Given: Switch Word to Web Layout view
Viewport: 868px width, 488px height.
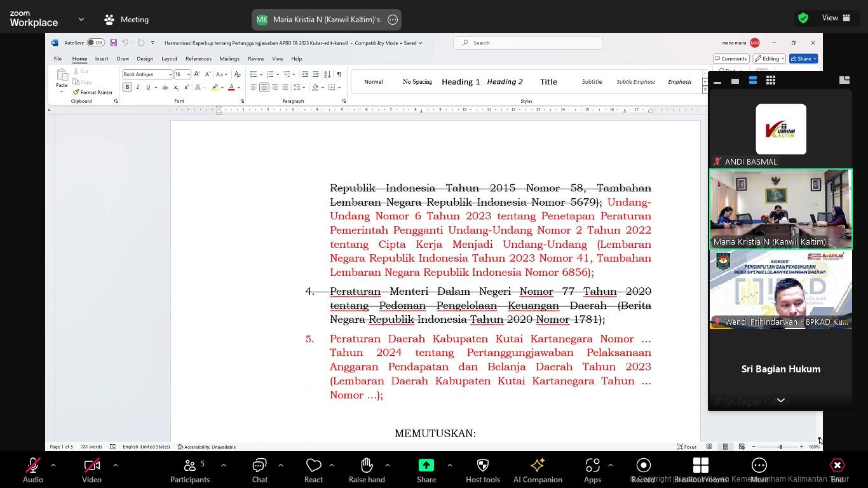Looking at the screenshot, I should (x=741, y=447).
